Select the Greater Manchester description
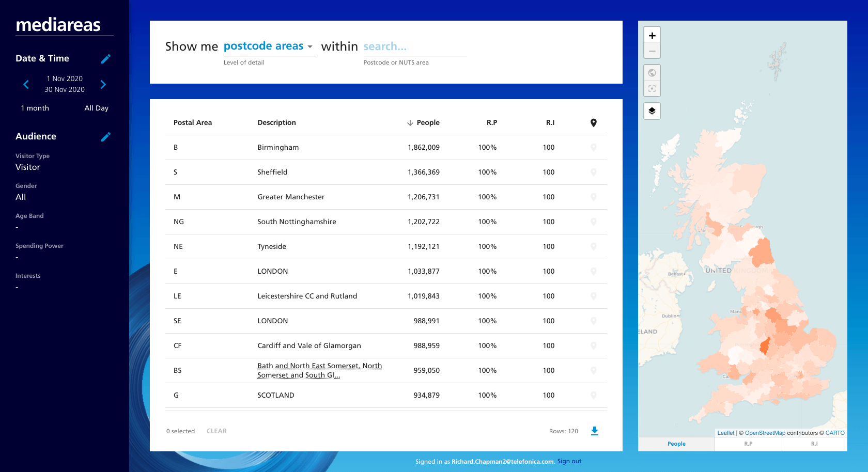 291,197
